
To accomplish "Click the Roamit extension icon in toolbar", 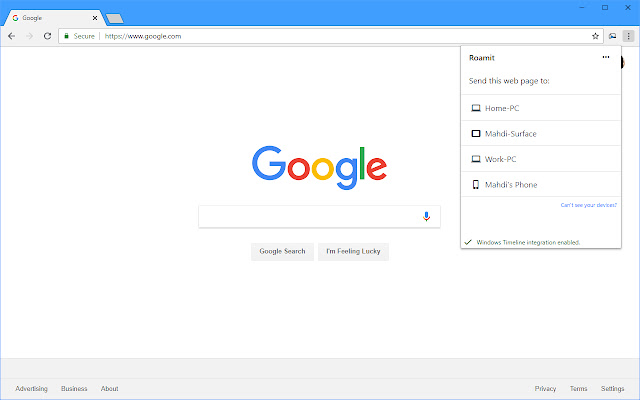I will (x=612, y=36).
